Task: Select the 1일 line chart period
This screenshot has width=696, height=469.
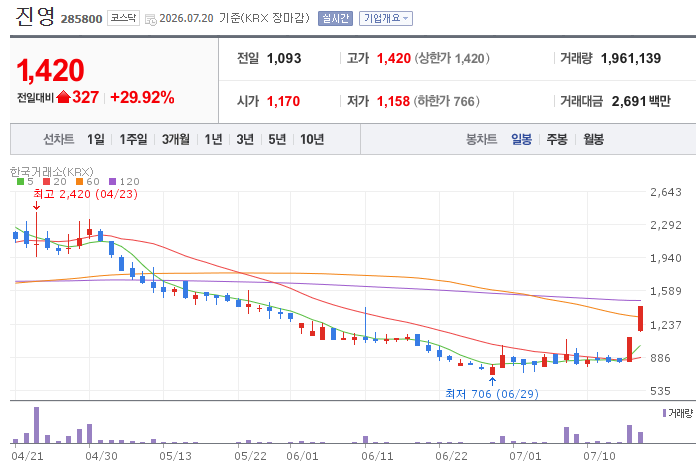Action: pyautogui.click(x=95, y=139)
